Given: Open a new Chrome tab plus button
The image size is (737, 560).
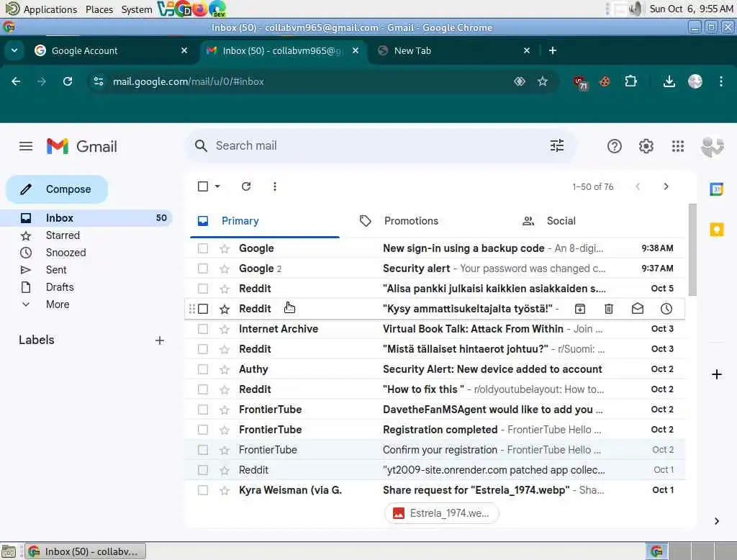Looking at the screenshot, I should tap(553, 50).
